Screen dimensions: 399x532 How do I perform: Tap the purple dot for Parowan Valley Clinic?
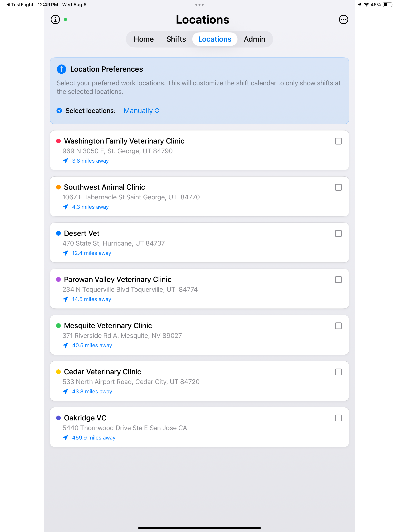(58, 279)
